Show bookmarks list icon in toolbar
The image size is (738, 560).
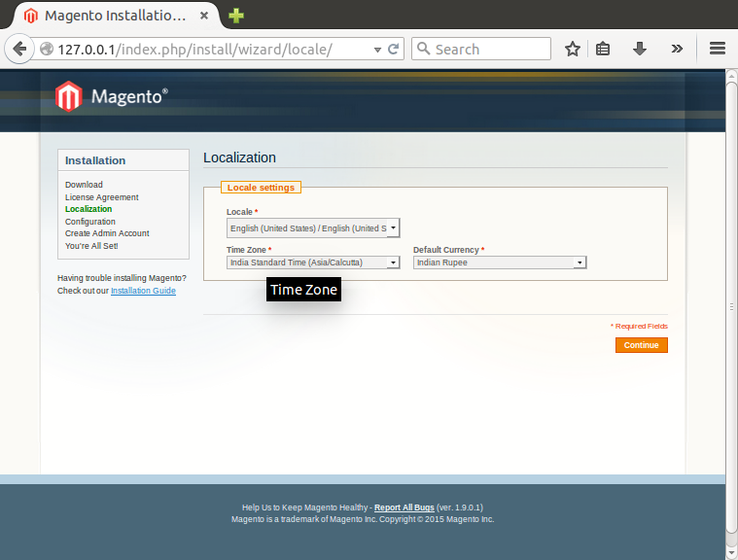(x=603, y=49)
